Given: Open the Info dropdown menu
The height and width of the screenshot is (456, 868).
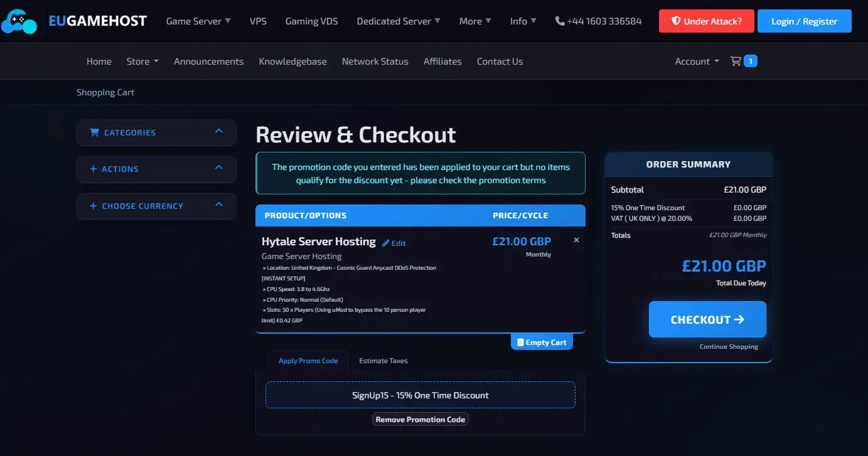Looking at the screenshot, I should (523, 21).
